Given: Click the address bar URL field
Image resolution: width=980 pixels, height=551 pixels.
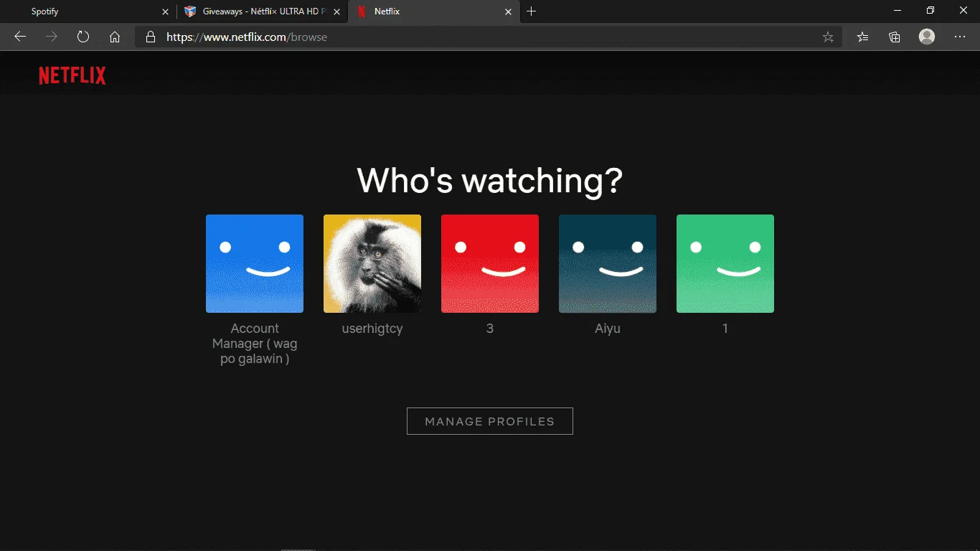Looking at the screenshot, I should pos(489,37).
